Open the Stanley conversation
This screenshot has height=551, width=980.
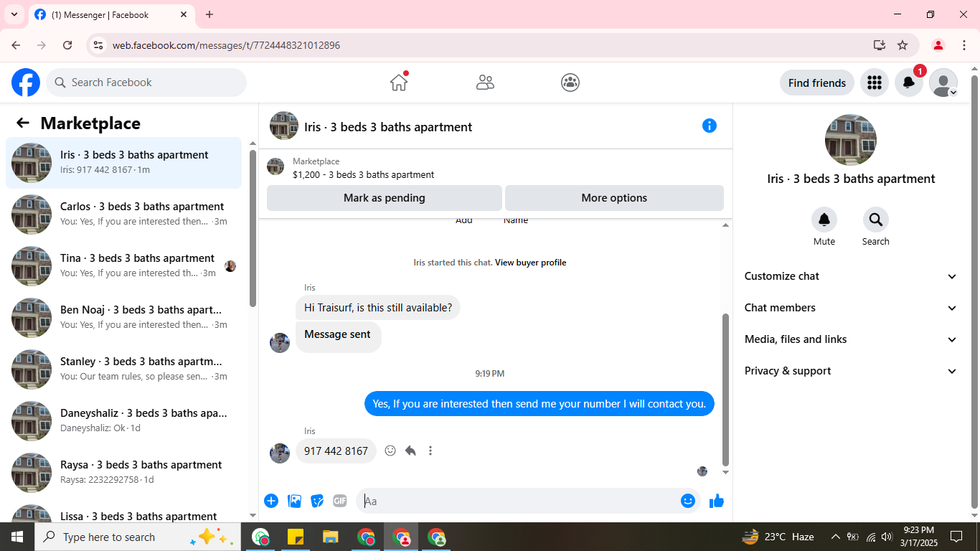(124, 369)
